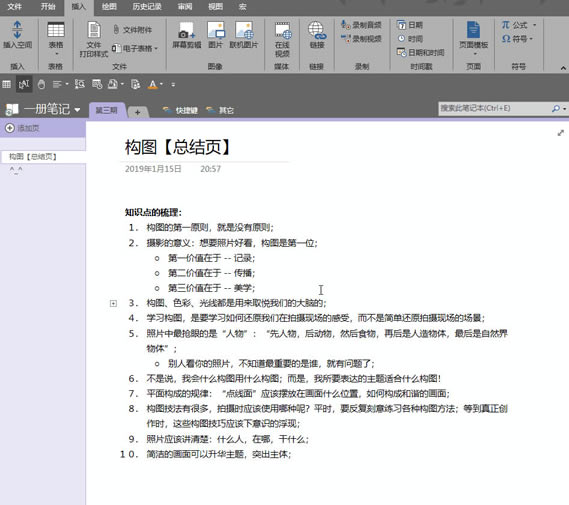Open the search scope dropdown arrow

(x=564, y=108)
